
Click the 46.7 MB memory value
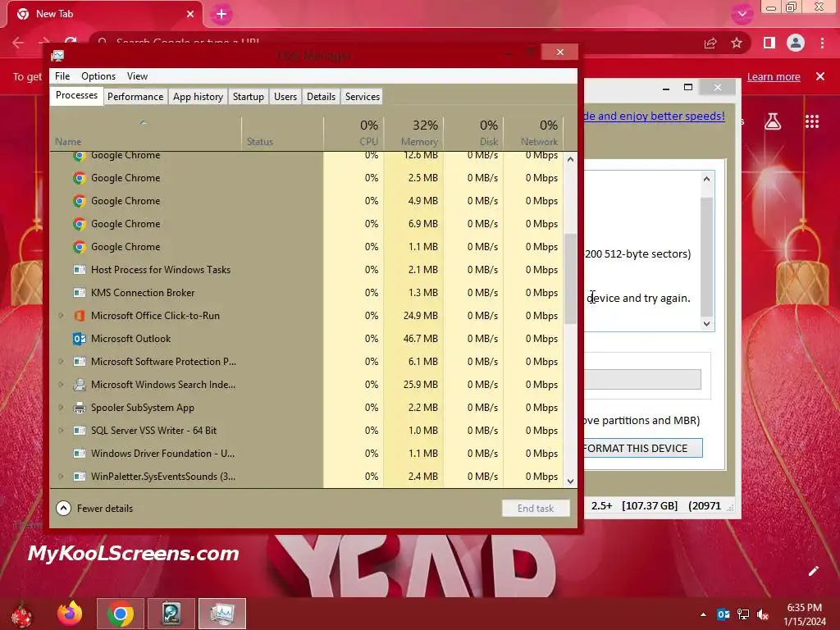click(420, 339)
